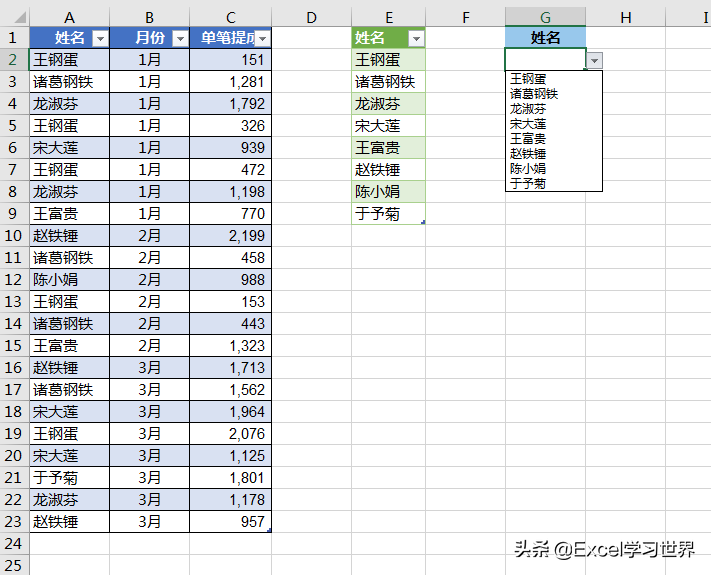Click cell A23 containing 赵铁锤
711x575 pixels.
(x=69, y=521)
